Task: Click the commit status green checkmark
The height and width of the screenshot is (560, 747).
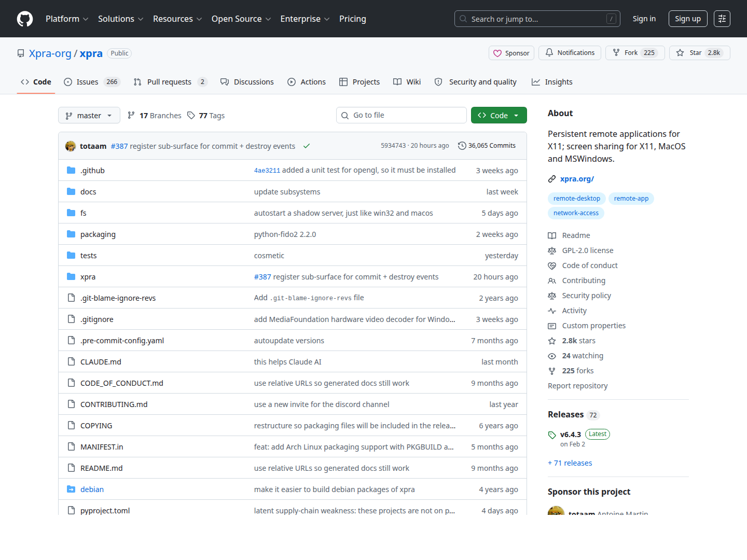Action: (x=307, y=146)
